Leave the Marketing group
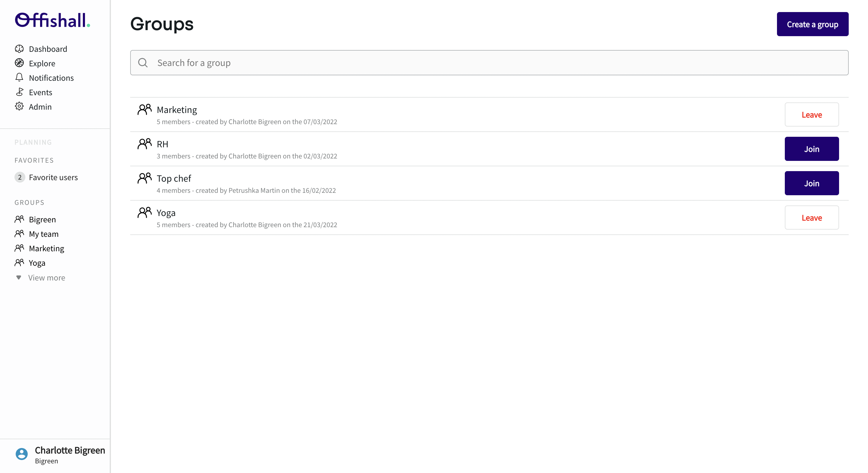Viewport: 868px width, 473px height. [811, 114]
